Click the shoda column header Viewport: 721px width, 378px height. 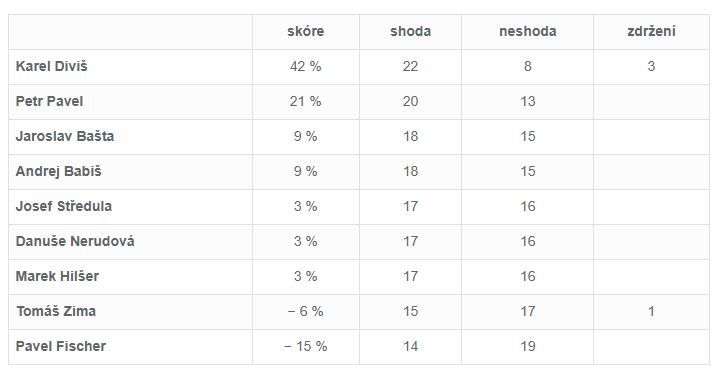point(411,32)
